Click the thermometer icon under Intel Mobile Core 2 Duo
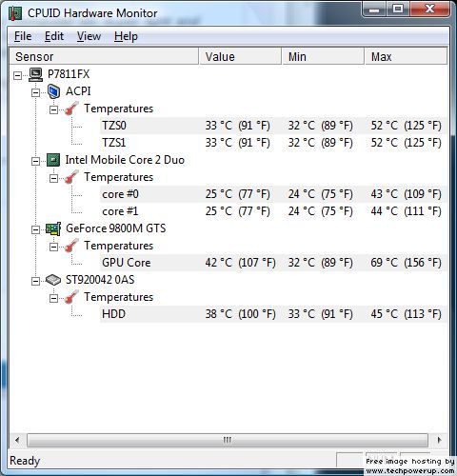This screenshot has height=476, width=457. (71, 177)
